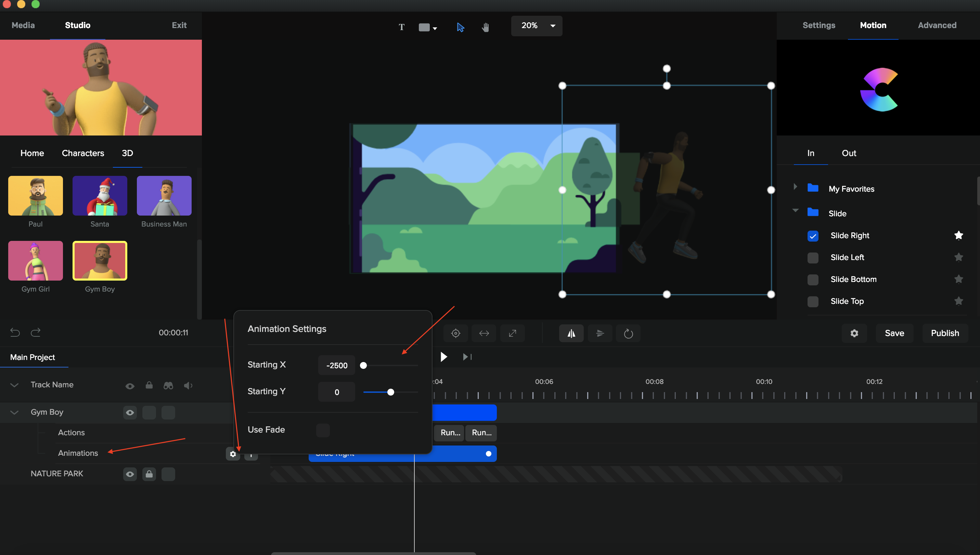Screen dimensions: 980x555
Task: Select the Out animation tab
Action: click(849, 153)
